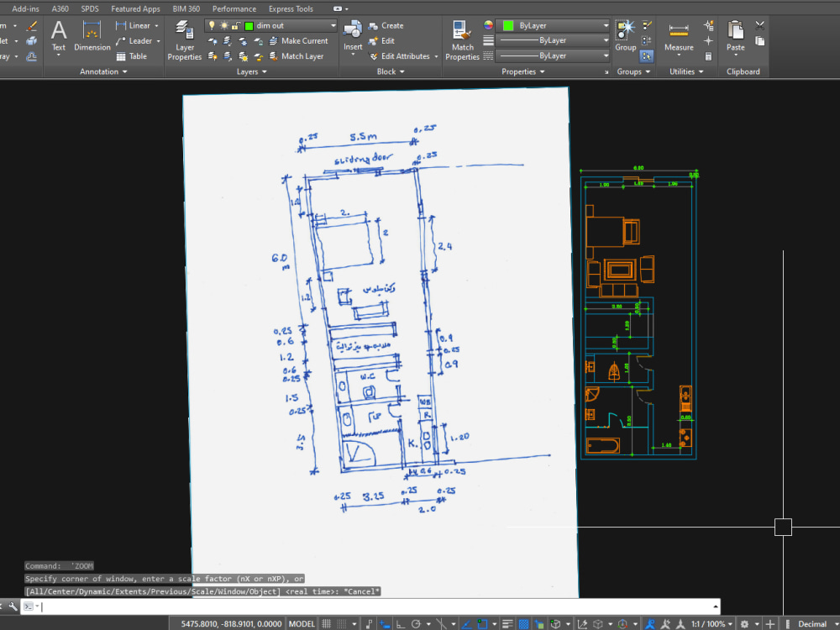Image resolution: width=840 pixels, height=630 pixels.
Task: Click the Linear dimension icon
Action: pos(121,25)
